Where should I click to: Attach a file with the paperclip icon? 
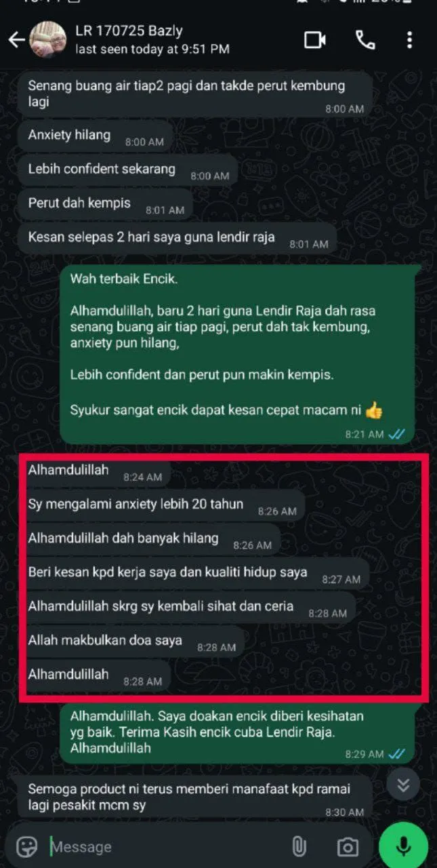[x=298, y=846]
